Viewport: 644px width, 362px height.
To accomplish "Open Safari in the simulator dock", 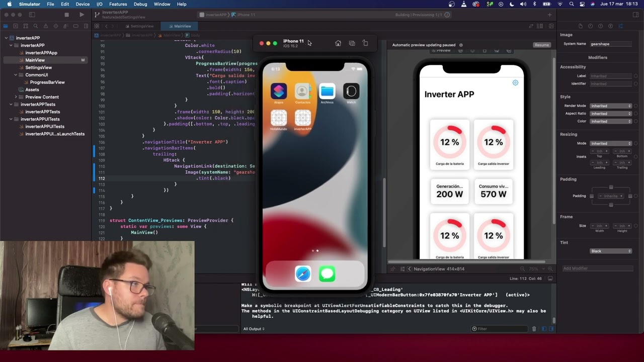I will click(303, 274).
